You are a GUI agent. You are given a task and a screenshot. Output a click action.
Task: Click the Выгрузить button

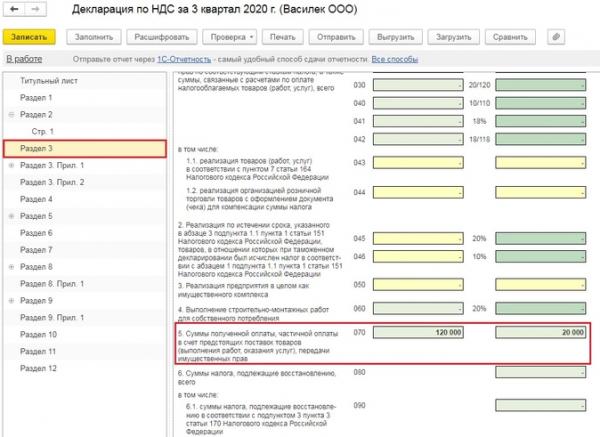coord(396,37)
